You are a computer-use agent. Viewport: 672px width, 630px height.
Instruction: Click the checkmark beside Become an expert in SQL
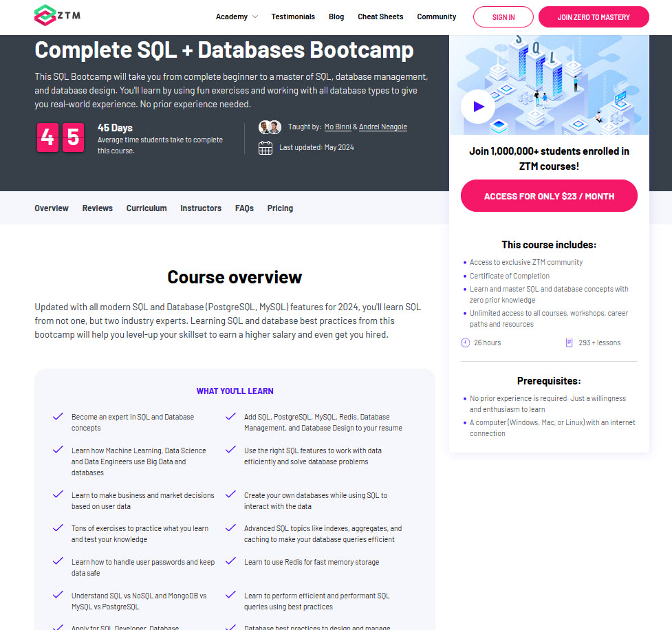58,416
